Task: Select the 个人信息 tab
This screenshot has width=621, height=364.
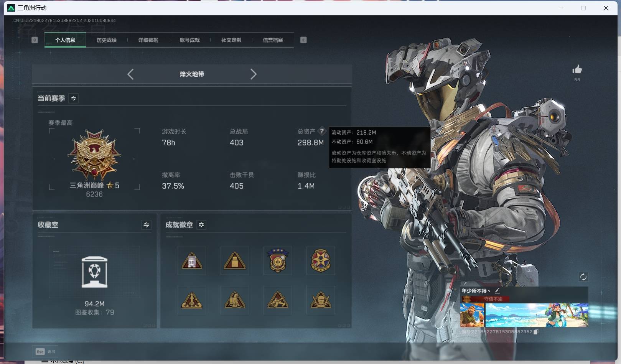Action: 65,40
